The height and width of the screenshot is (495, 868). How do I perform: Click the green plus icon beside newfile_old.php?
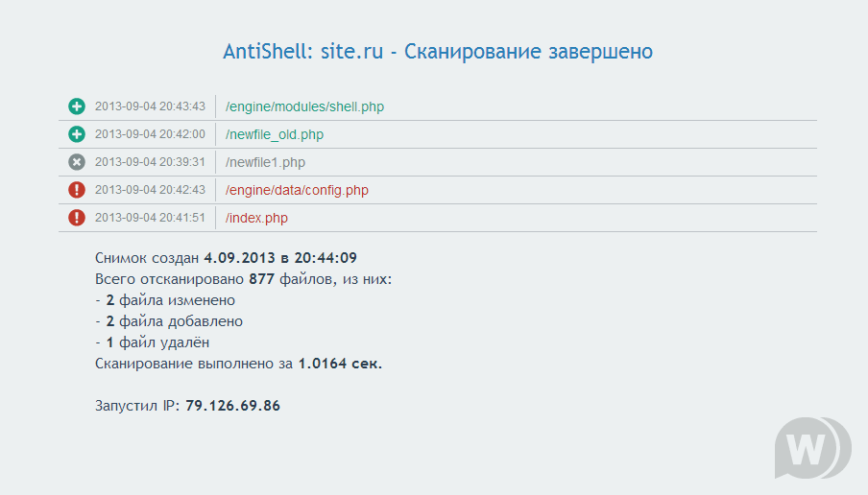pos(77,134)
